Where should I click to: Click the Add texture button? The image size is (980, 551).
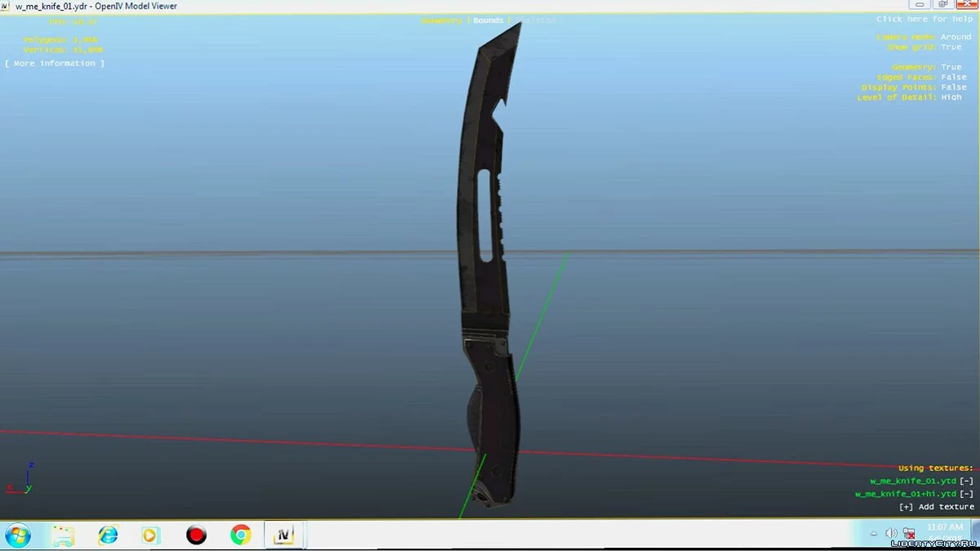tap(936, 507)
